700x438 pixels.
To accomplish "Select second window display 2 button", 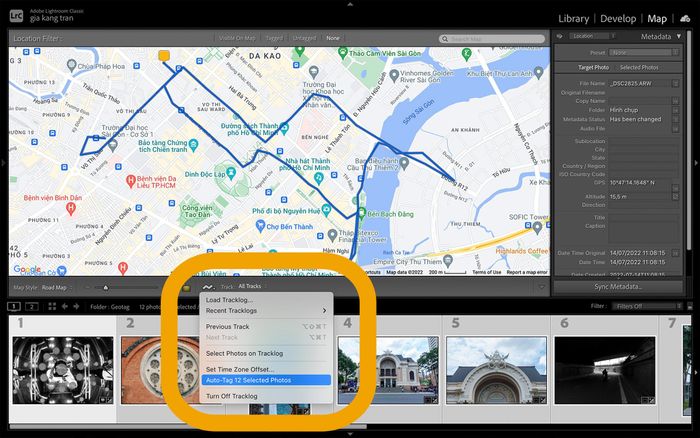I will coord(32,306).
